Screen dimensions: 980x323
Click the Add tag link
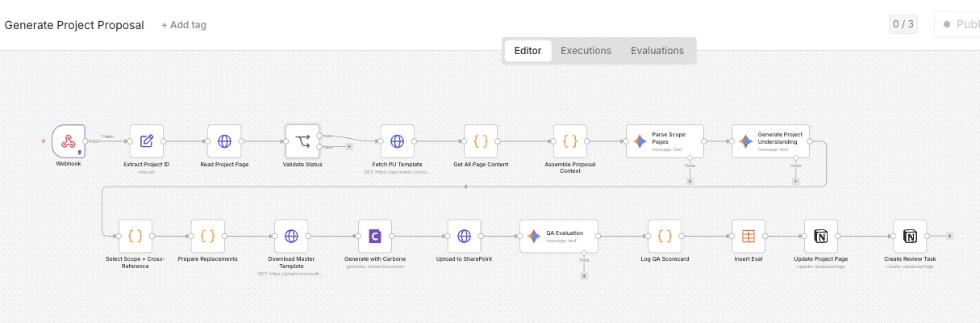pos(184,25)
